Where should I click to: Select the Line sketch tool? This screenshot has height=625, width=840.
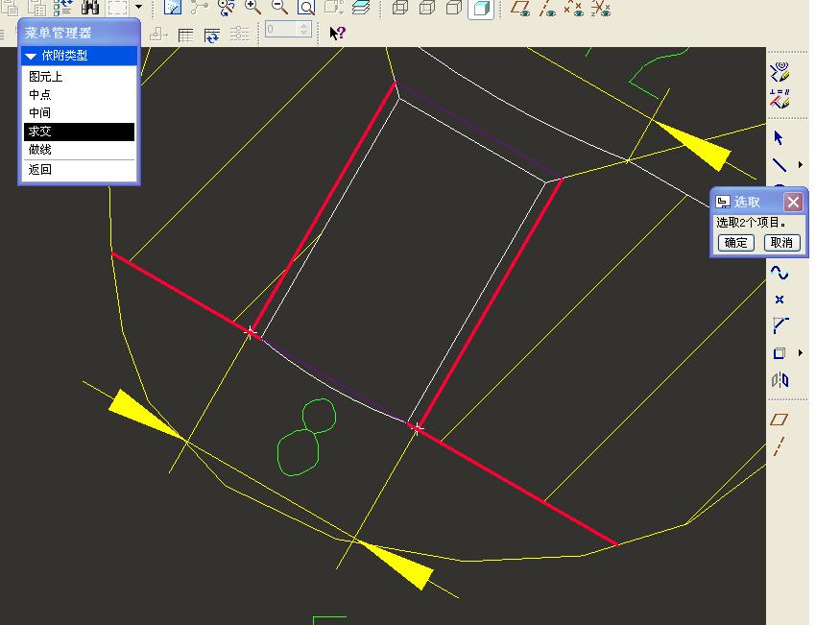(x=780, y=164)
